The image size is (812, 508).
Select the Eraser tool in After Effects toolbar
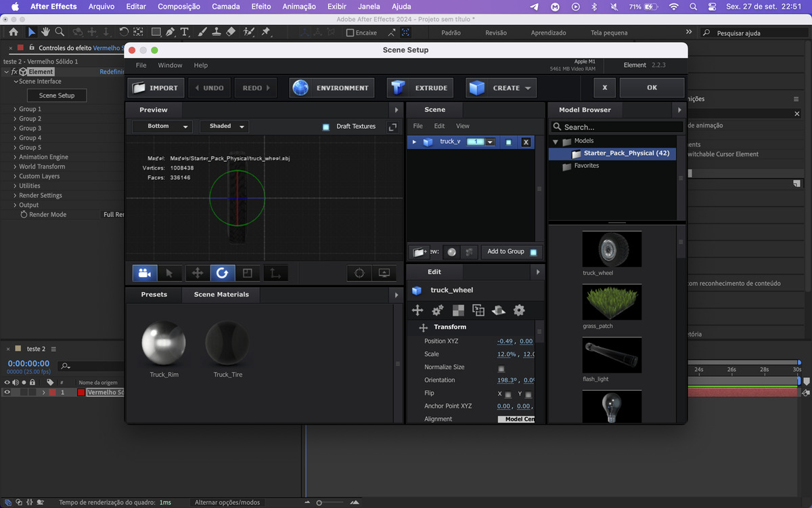[x=231, y=32]
